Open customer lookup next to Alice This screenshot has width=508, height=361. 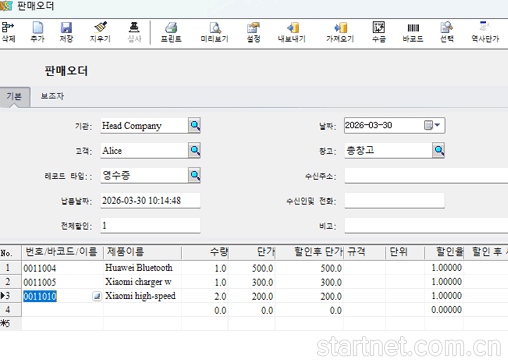(195, 150)
